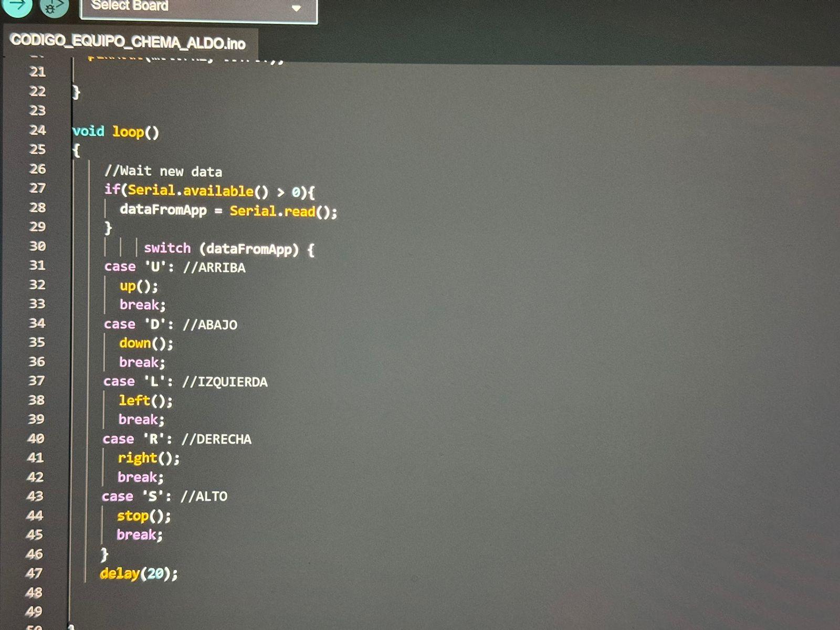
Task: Click the 'stop();' call
Action: [144, 516]
